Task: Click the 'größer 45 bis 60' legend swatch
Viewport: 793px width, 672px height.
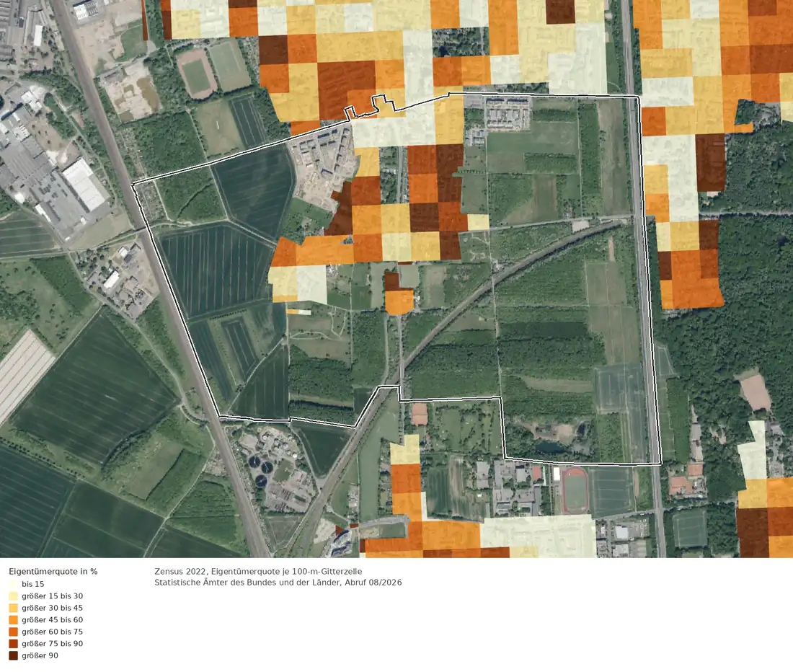Action: (x=13, y=620)
